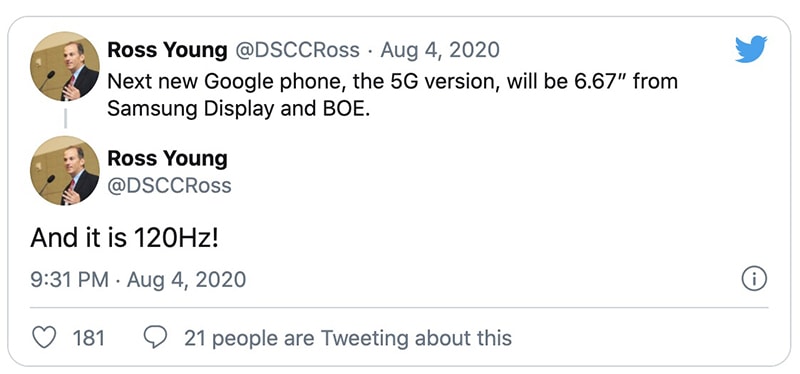Select the 'Next new Google phone' tweet text
The image size is (800, 374).
pyautogui.click(x=392, y=95)
